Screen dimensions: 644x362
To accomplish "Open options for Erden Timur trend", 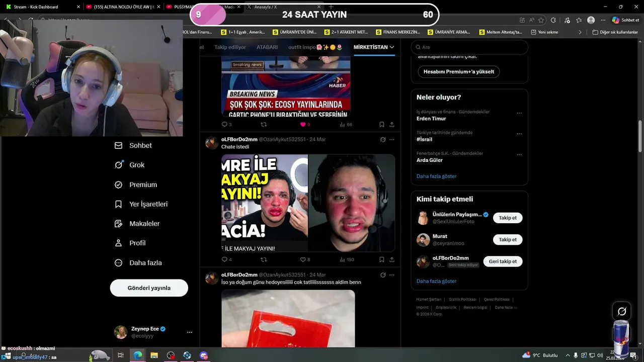I will pos(519,113).
